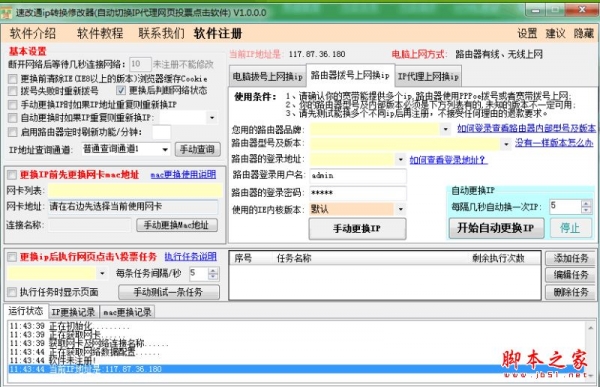
Task: Click the 停止 button
Action: click(x=571, y=228)
